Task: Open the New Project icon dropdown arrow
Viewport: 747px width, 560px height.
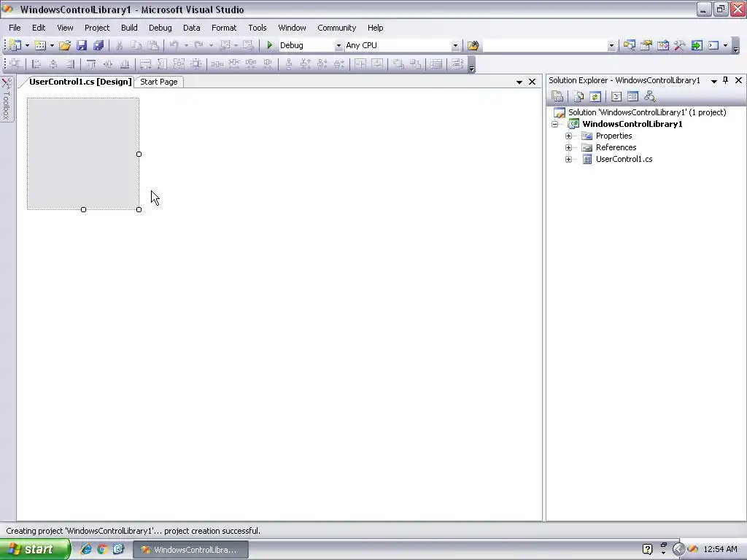Action: pos(27,46)
